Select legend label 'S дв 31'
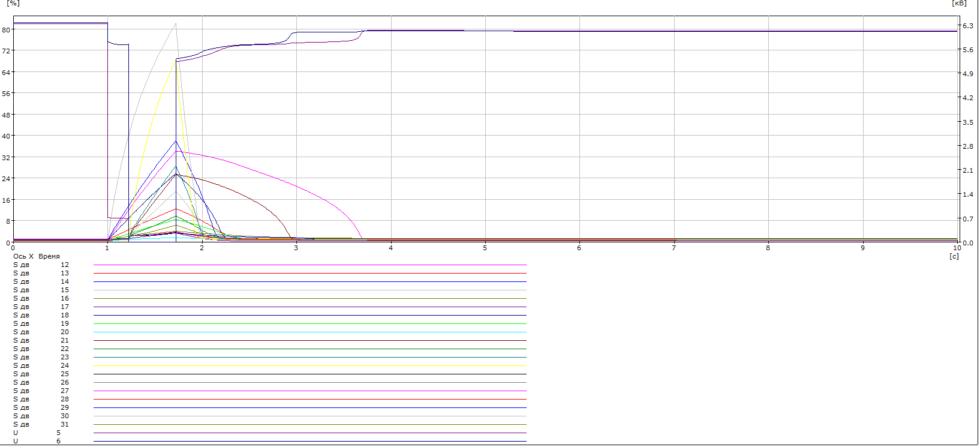 pyautogui.click(x=41, y=424)
